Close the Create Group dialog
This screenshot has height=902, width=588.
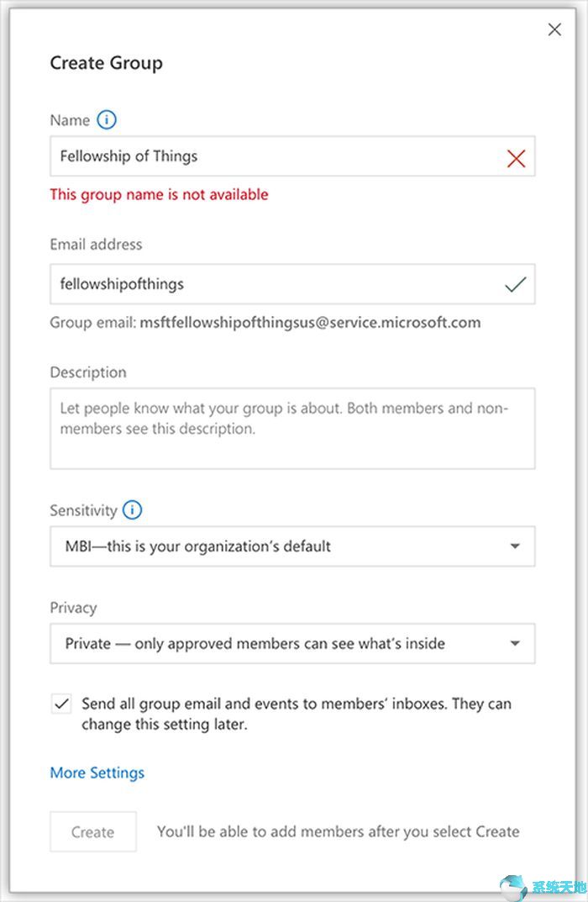(554, 29)
